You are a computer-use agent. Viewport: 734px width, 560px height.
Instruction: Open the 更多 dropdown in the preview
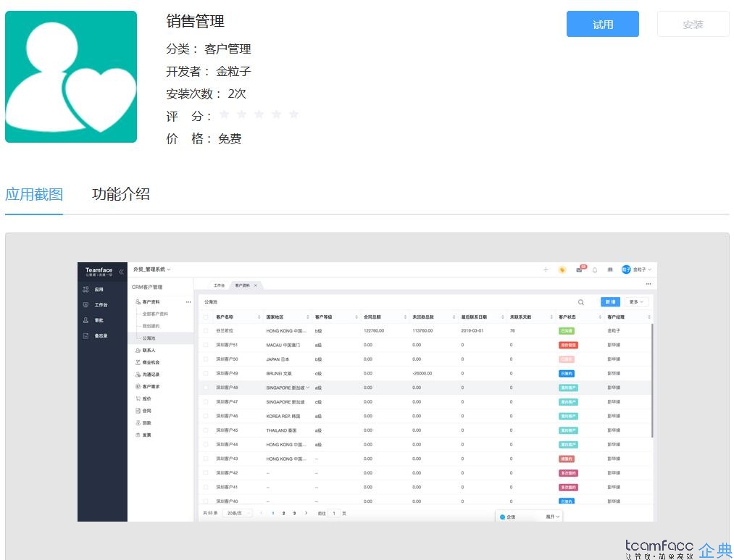(636, 302)
